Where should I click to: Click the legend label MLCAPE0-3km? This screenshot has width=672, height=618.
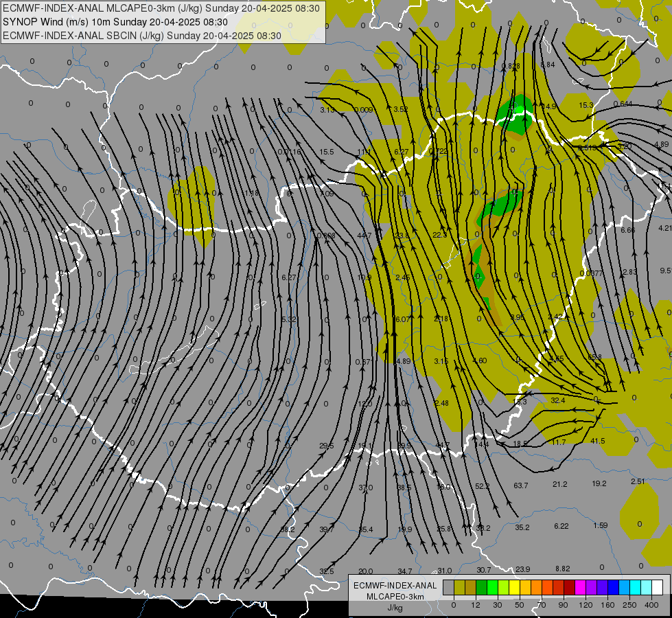pyautogui.click(x=395, y=596)
